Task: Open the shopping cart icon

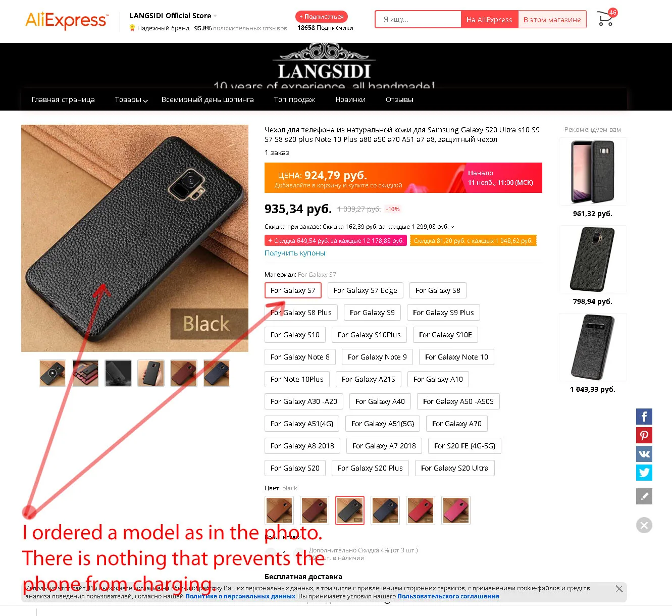Action: point(606,18)
